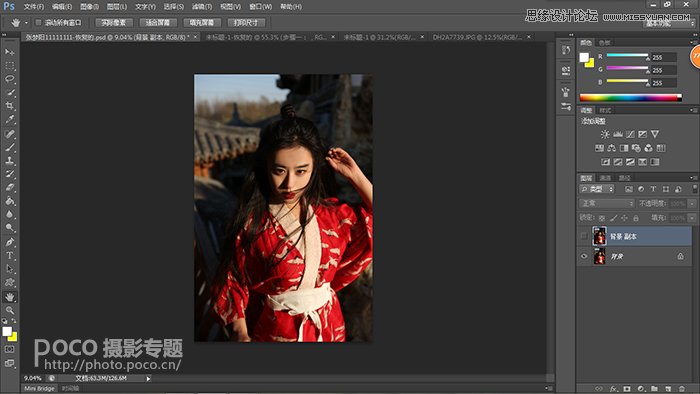Select the Eyedropper tool
Image resolution: width=700 pixels, height=394 pixels.
click(x=10, y=119)
